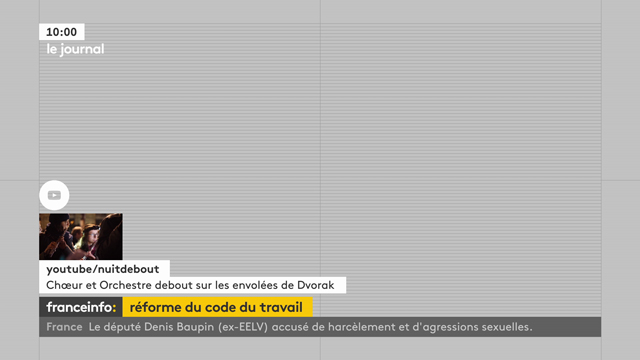Click yellow "réforme du code du travail" banner

pyautogui.click(x=217, y=307)
